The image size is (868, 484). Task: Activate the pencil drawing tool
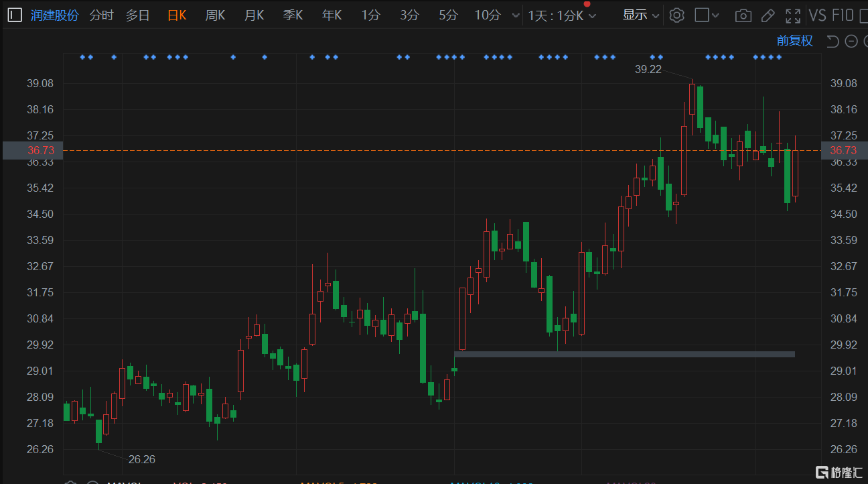pos(768,15)
